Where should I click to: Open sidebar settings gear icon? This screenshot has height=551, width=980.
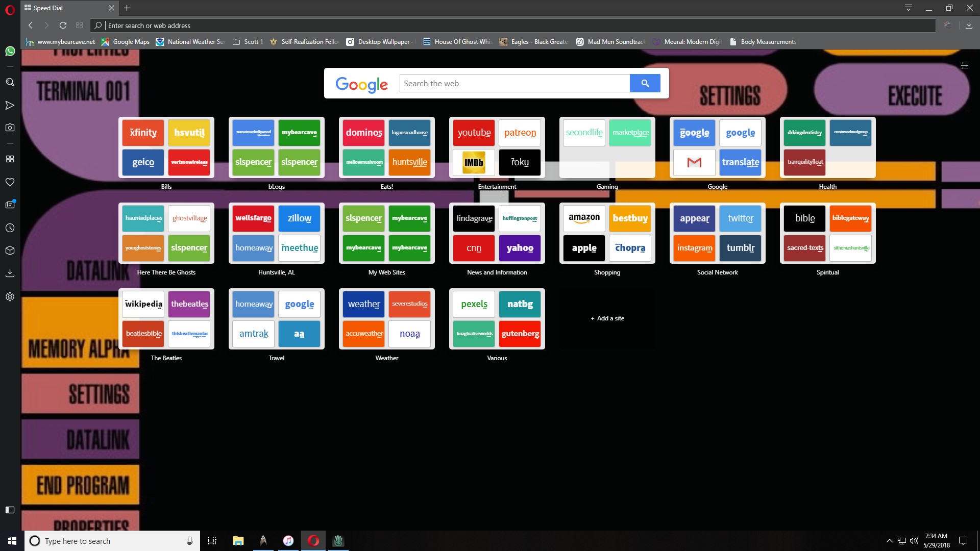(10, 297)
